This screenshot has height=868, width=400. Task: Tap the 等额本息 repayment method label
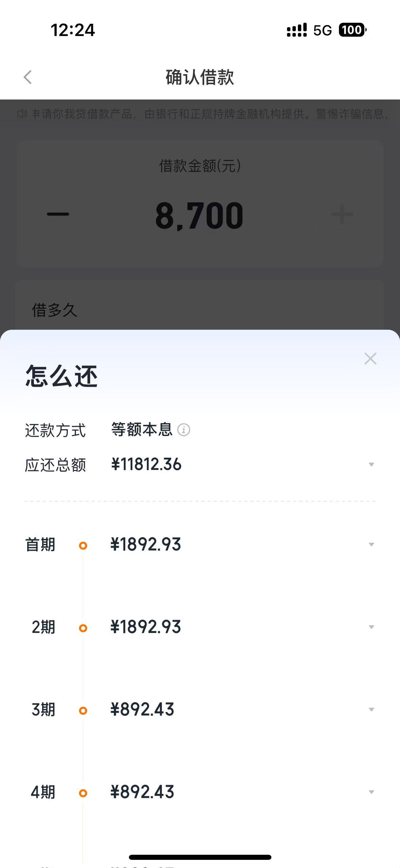(x=142, y=430)
